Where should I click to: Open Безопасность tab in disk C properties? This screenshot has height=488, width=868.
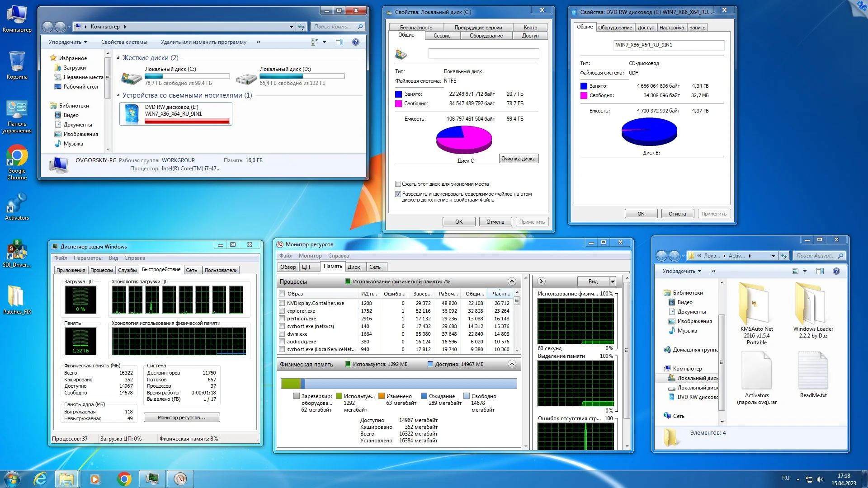pos(416,28)
